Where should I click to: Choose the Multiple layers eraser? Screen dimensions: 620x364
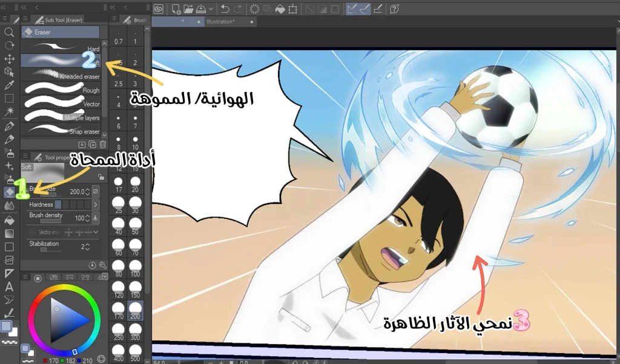61,116
